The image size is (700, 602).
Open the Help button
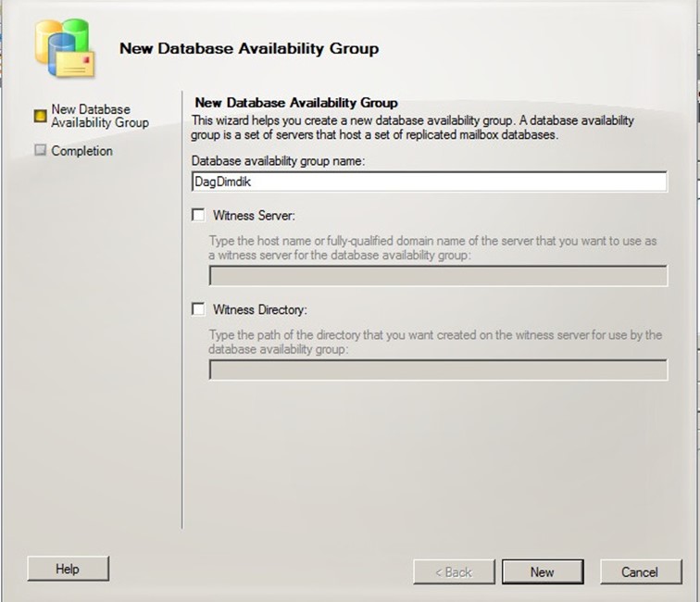click(68, 569)
